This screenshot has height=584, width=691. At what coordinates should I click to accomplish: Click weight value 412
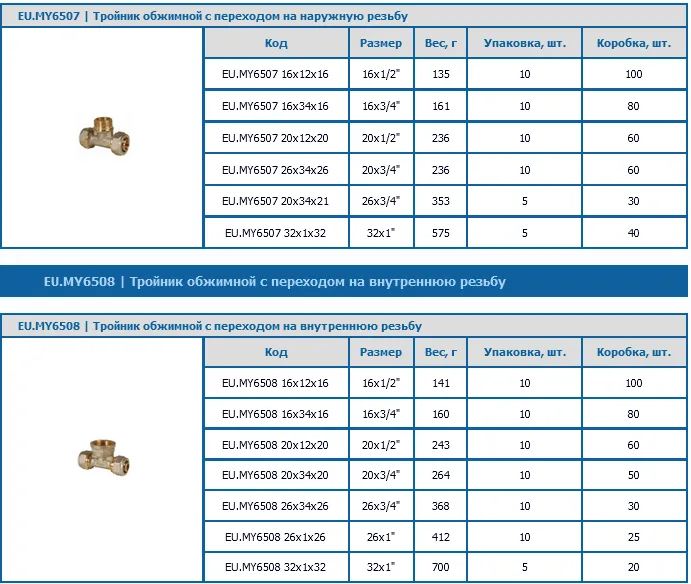click(441, 537)
